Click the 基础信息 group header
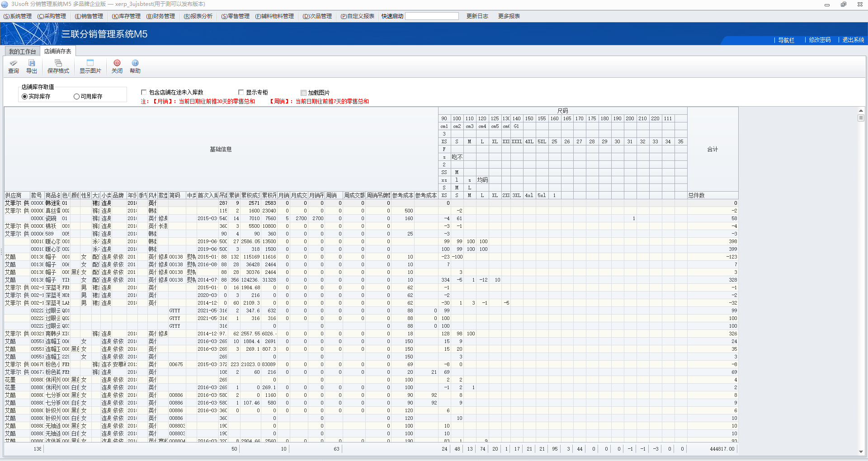 [x=221, y=150]
